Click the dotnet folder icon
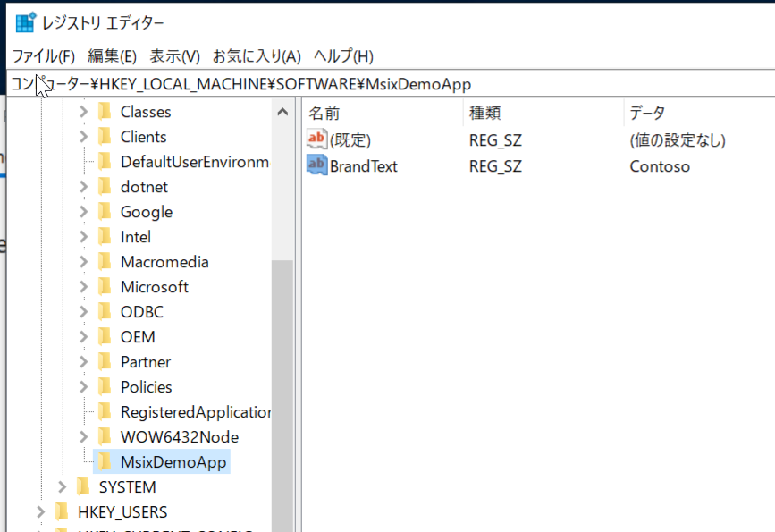 105,186
